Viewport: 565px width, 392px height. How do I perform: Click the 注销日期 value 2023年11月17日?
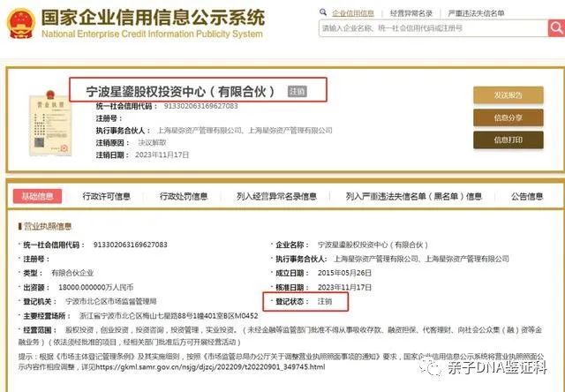click(x=162, y=155)
